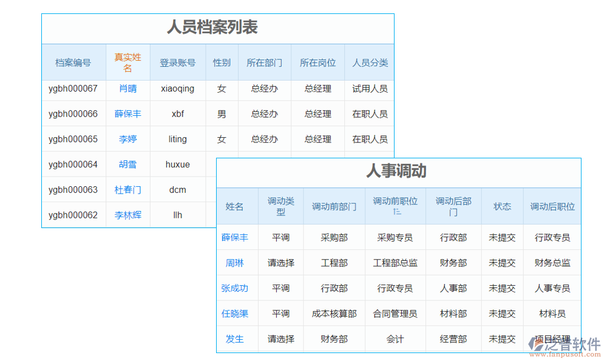
Task: Sort by the 档案编号 column header
Action: pos(73,62)
